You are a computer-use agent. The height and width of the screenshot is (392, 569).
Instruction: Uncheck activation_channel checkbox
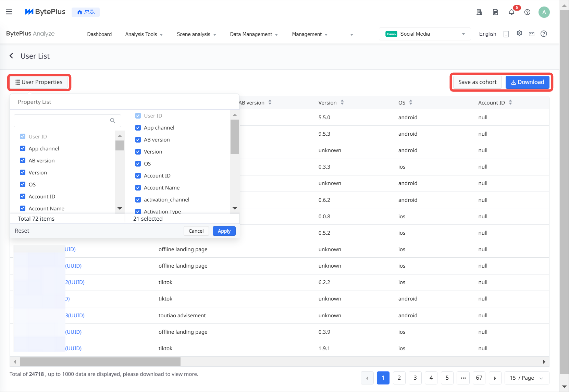[x=138, y=200]
